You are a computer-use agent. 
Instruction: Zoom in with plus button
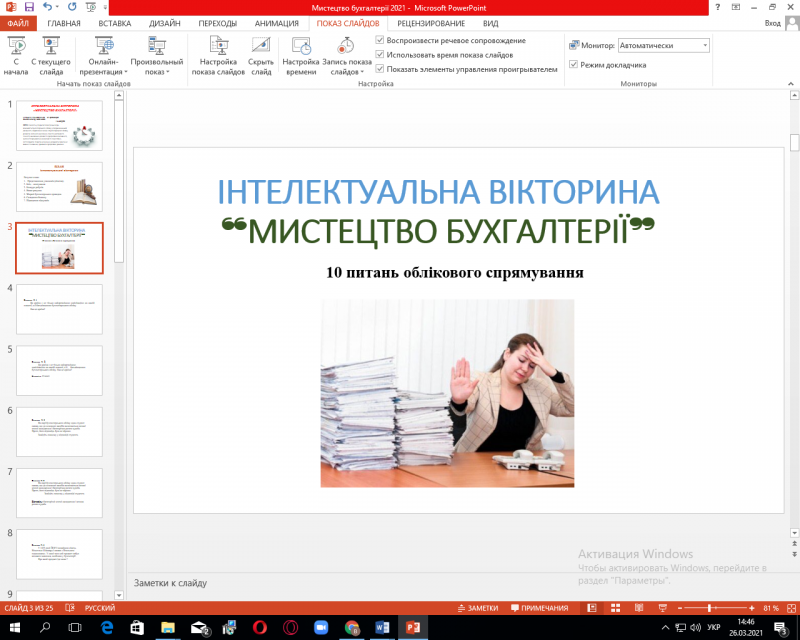pyautogui.click(x=752, y=608)
